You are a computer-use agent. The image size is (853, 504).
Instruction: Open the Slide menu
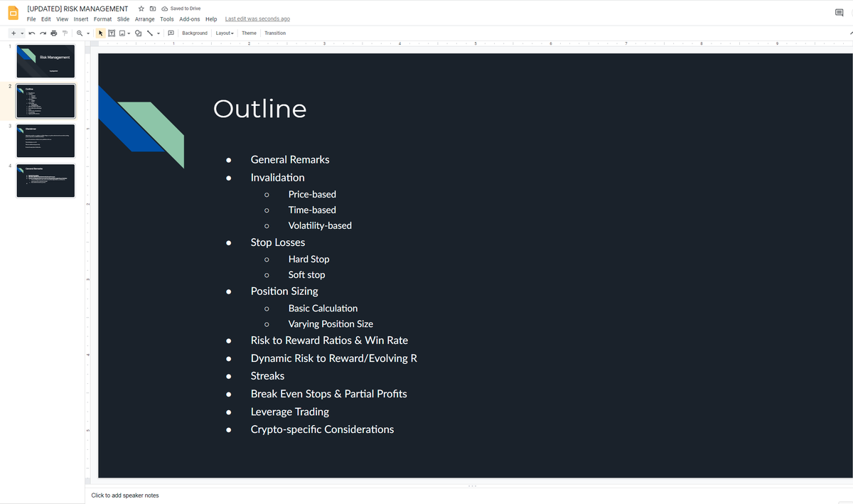click(123, 19)
